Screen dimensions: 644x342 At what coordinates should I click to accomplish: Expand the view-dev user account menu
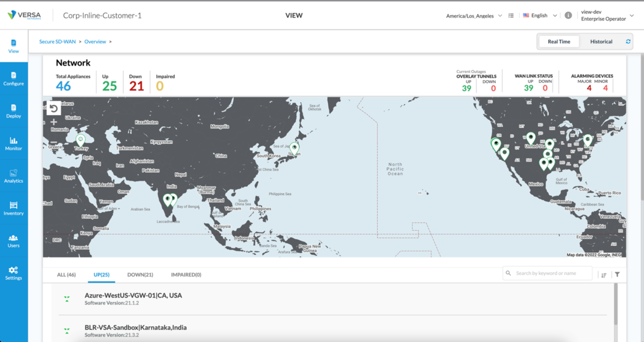coord(607,16)
